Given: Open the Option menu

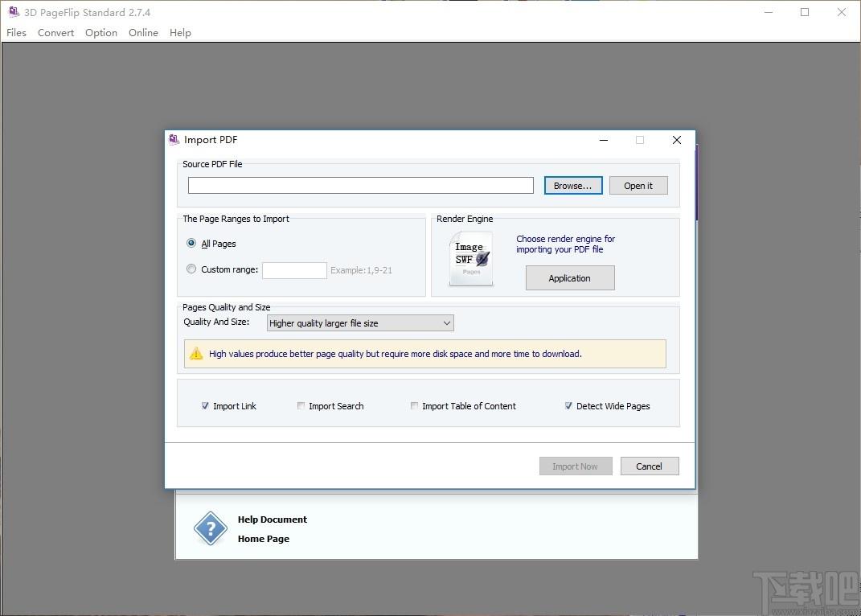Looking at the screenshot, I should pos(101,32).
